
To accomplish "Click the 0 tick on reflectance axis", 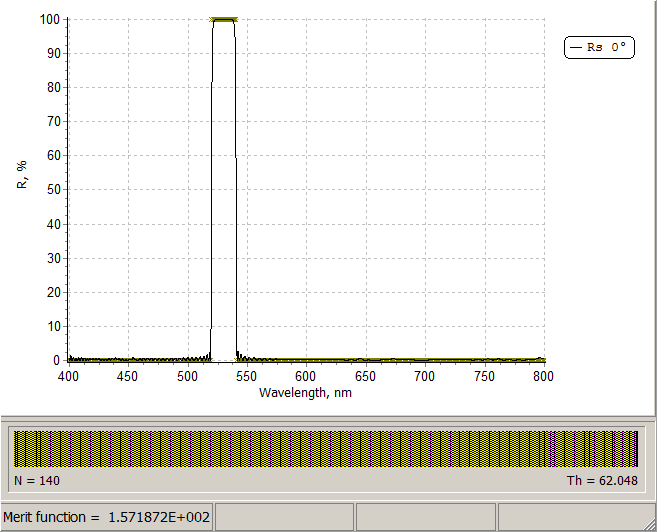I will pyautogui.click(x=56, y=360).
